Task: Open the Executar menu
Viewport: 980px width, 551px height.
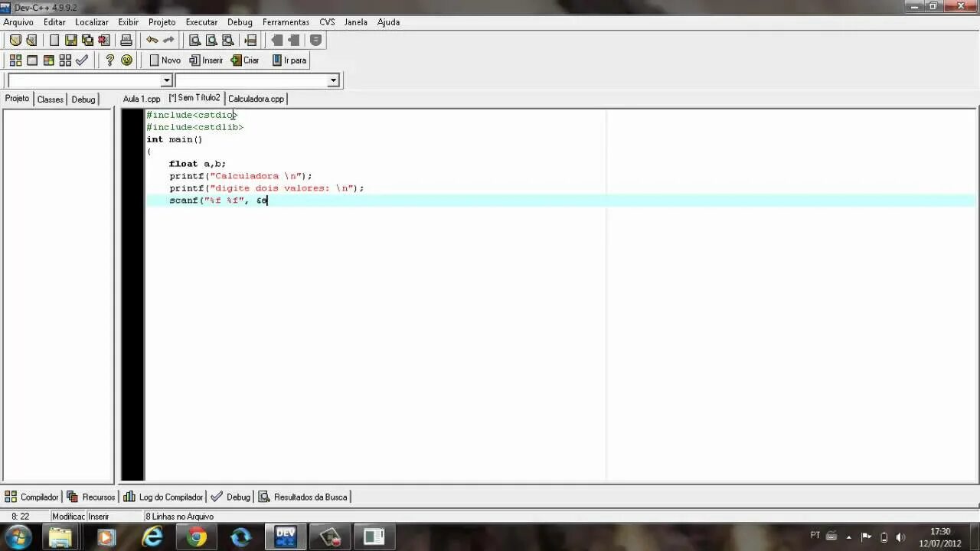Action: (x=201, y=22)
